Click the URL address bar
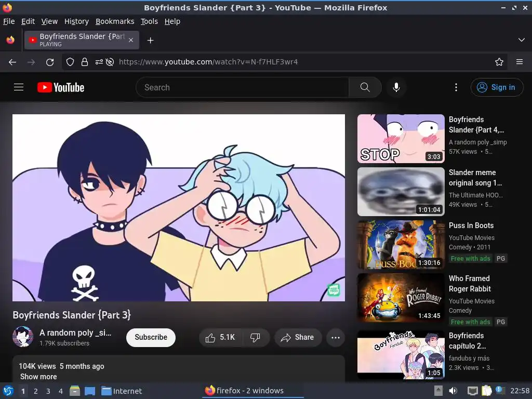The height and width of the screenshot is (399, 532). 284,62
